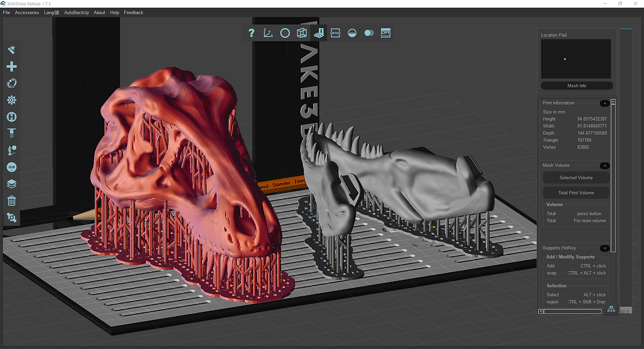Click the 'Add / Modifiy Supports' heading
644x349 pixels.
pyautogui.click(x=570, y=257)
